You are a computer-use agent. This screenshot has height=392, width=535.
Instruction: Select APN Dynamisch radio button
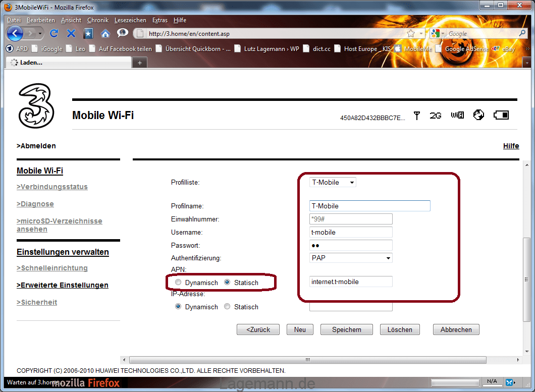(178, 282)
